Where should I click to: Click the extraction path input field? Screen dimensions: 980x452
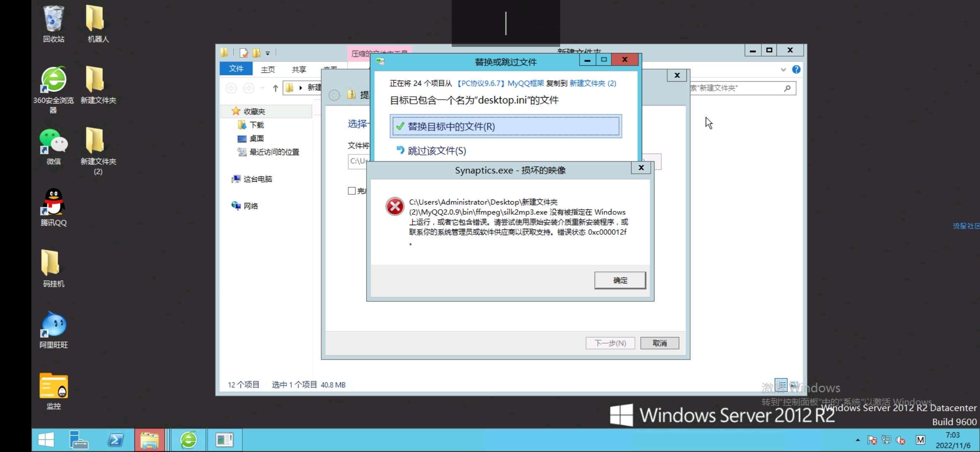[358, 161]
